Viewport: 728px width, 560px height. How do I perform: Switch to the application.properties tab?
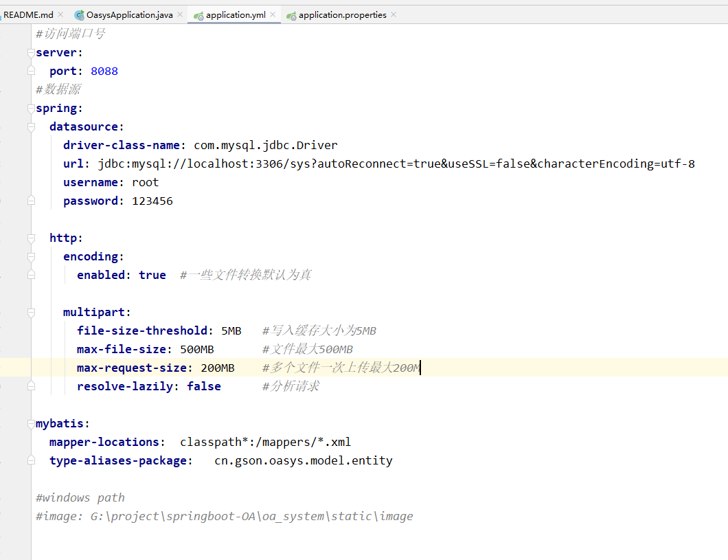point(343,15)
